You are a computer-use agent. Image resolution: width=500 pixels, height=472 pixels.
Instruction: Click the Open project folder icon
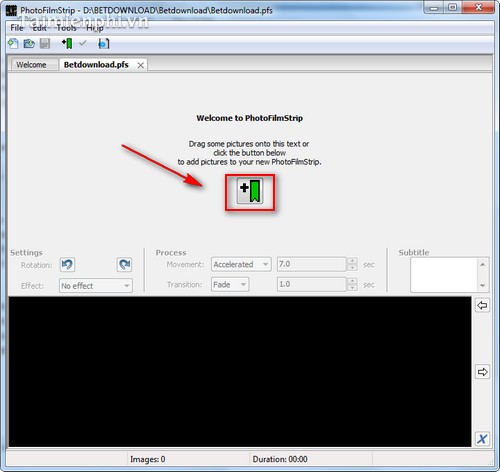[x=29, y=44]
